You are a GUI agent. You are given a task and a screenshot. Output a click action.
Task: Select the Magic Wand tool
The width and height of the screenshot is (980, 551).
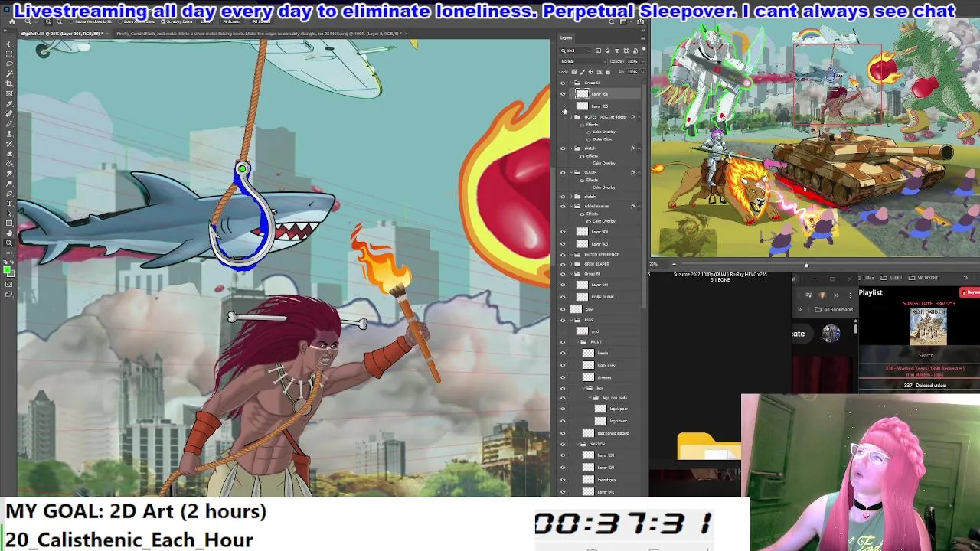9,73
